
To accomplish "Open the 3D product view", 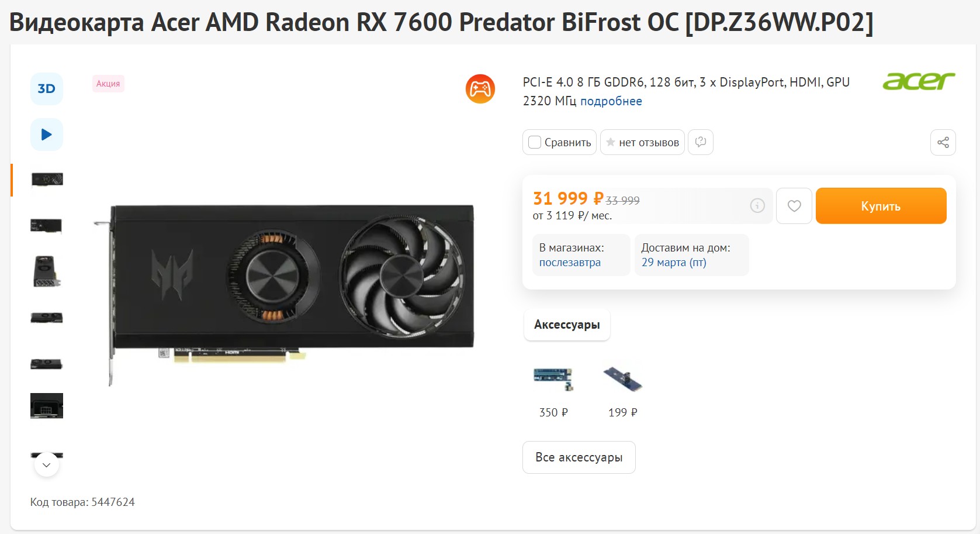I will [x=47, y=89].
